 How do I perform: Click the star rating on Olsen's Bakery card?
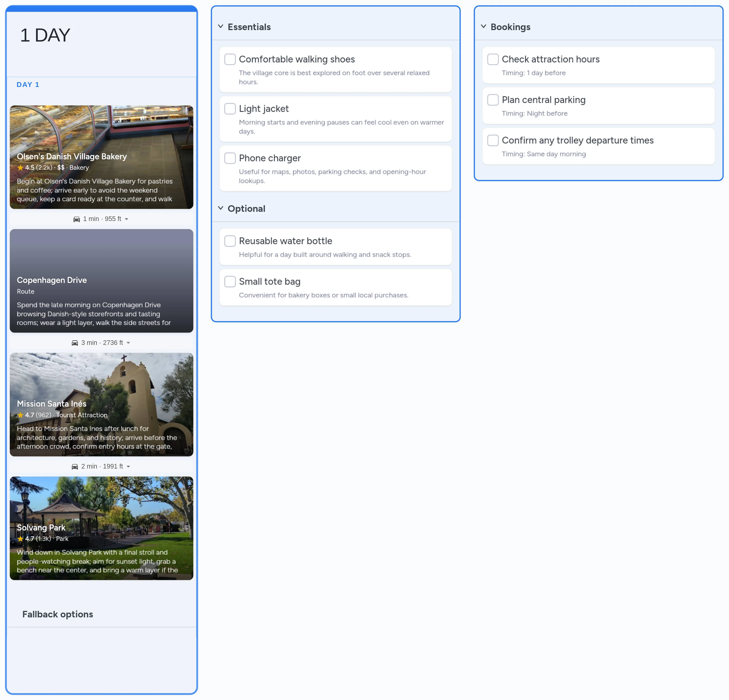pos(20,168)
